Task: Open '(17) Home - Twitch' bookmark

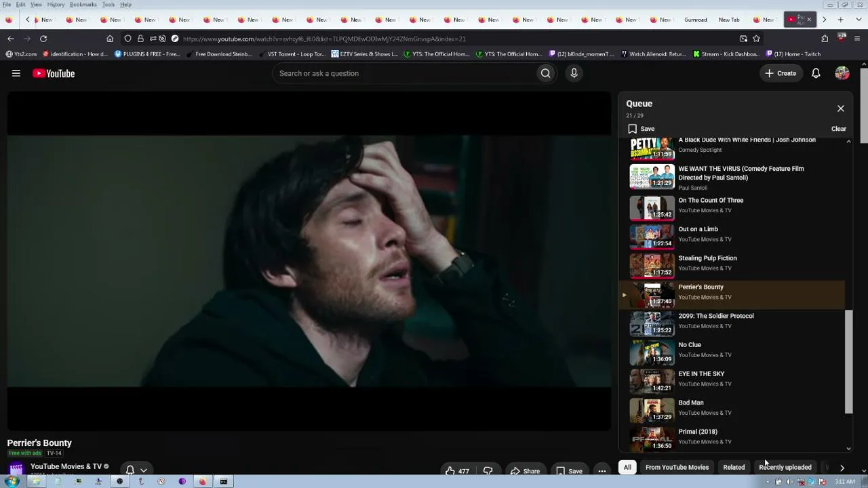Action: (793, 54)
